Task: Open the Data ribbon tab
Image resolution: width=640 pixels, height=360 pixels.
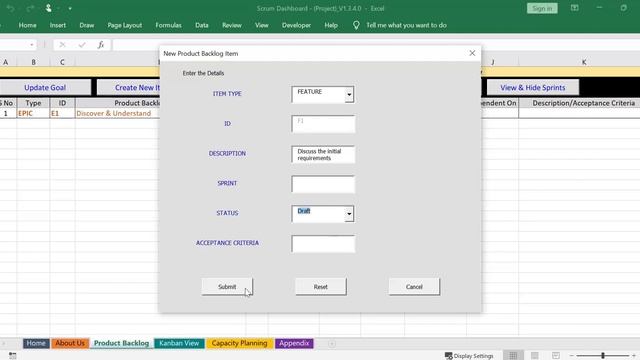Action: (202, 25)
